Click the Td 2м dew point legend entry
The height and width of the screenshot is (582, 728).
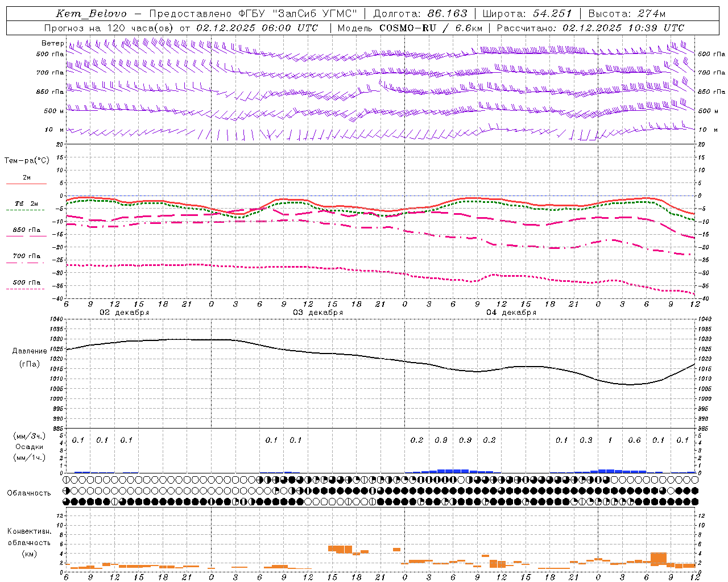click(x=27, y=203)
